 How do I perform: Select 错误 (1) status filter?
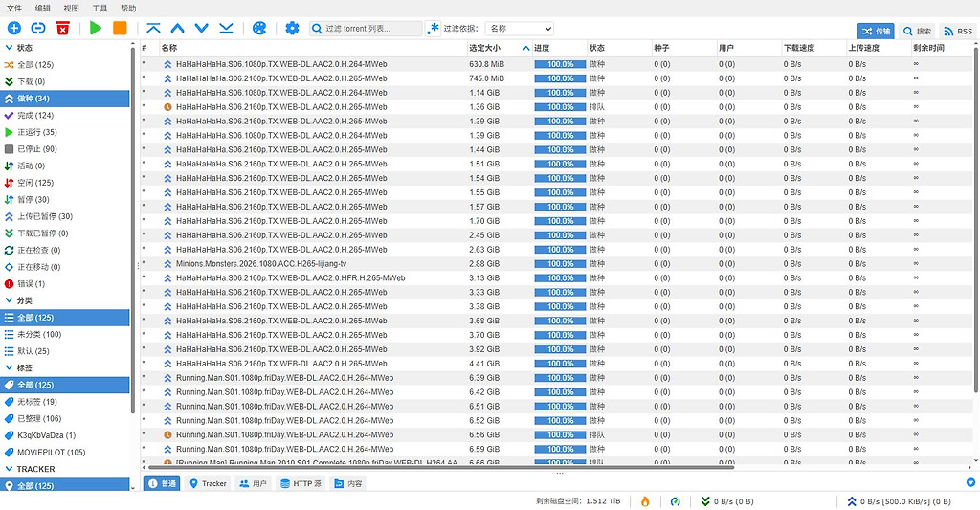click(65, 284)
